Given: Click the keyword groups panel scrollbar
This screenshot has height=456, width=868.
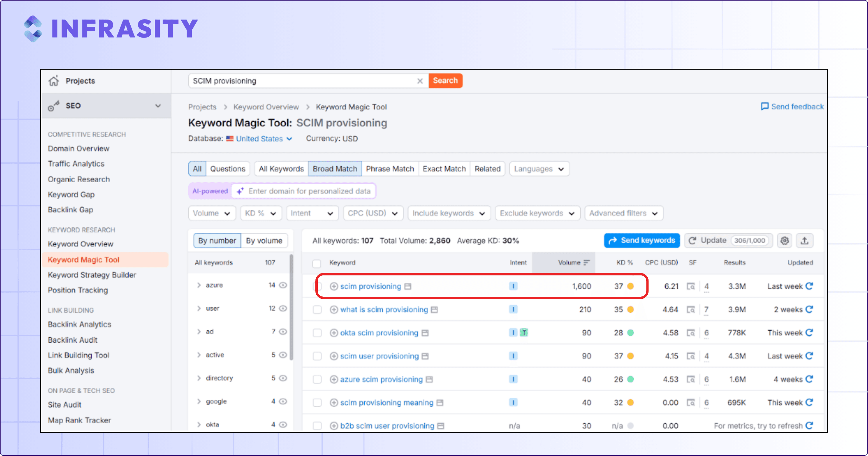Looking at the screenshot, I should tap(291, 307).
